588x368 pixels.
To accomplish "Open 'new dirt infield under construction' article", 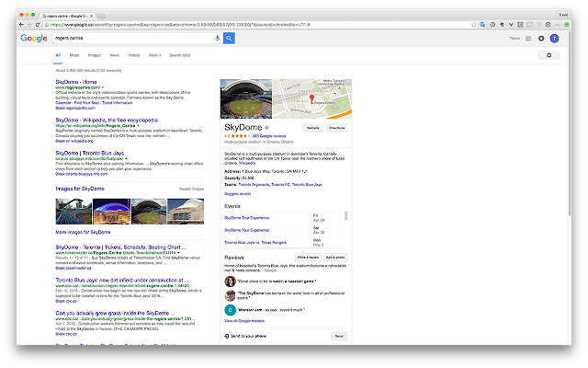I will [122, 280].
